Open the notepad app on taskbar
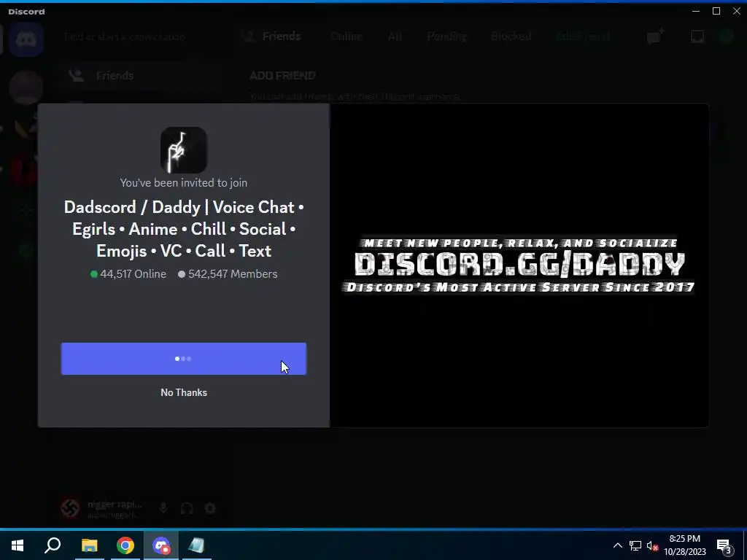The image size is (747, 560). [x=196, y=545]
